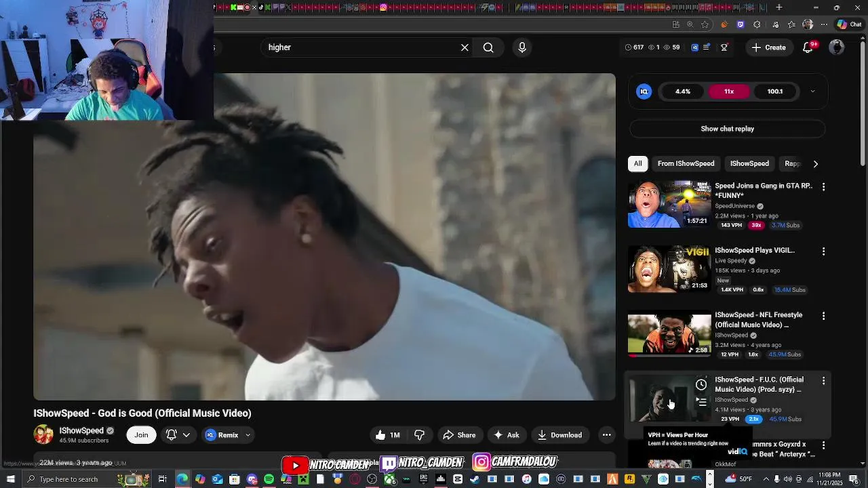868x488 pixels.
Task: Open options for F.U.C. music video
Action: 823,381
